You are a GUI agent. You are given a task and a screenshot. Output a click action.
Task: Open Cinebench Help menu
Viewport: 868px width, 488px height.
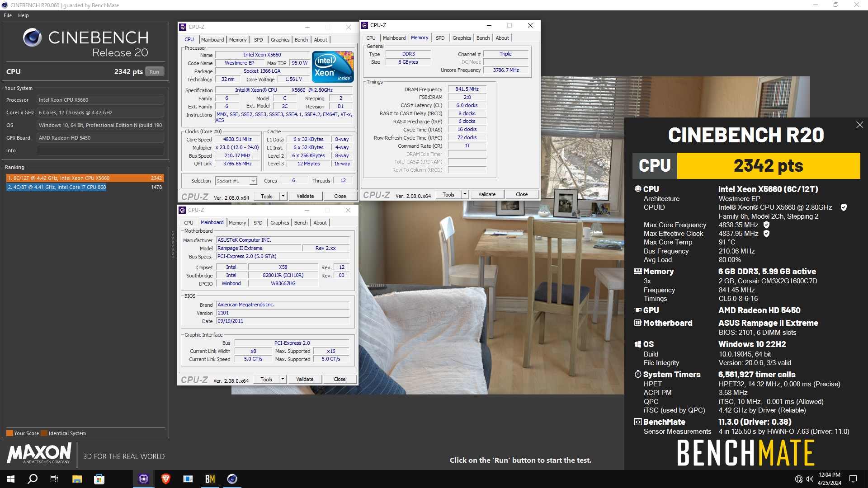coord(24,15)
